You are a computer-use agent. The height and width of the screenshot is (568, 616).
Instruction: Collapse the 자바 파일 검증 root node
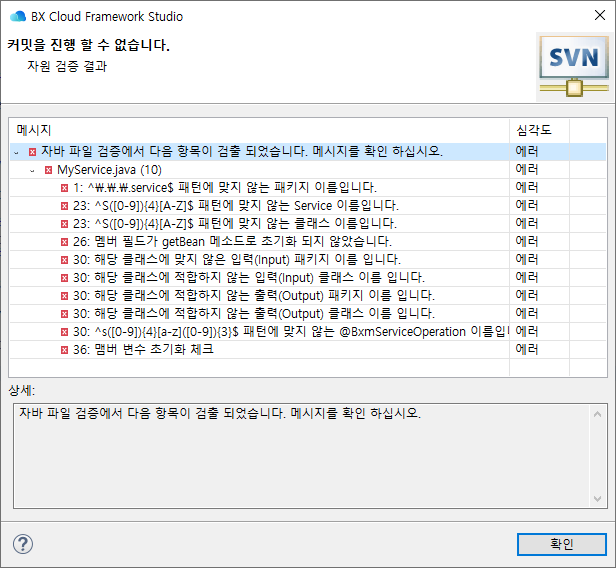[x=17, y=152]
